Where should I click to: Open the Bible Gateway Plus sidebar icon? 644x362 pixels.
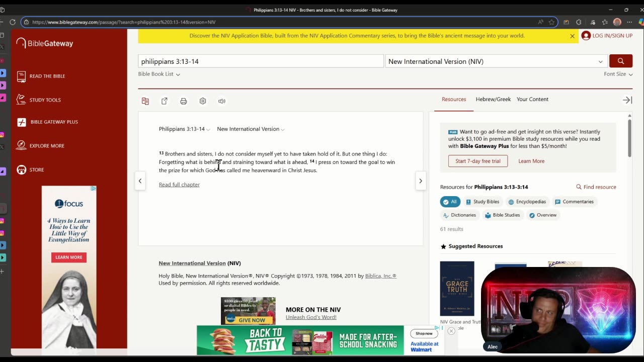(21, 122)
